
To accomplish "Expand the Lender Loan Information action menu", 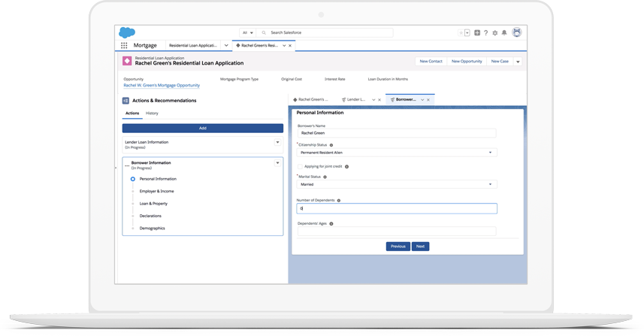I will tap(277, 142).
